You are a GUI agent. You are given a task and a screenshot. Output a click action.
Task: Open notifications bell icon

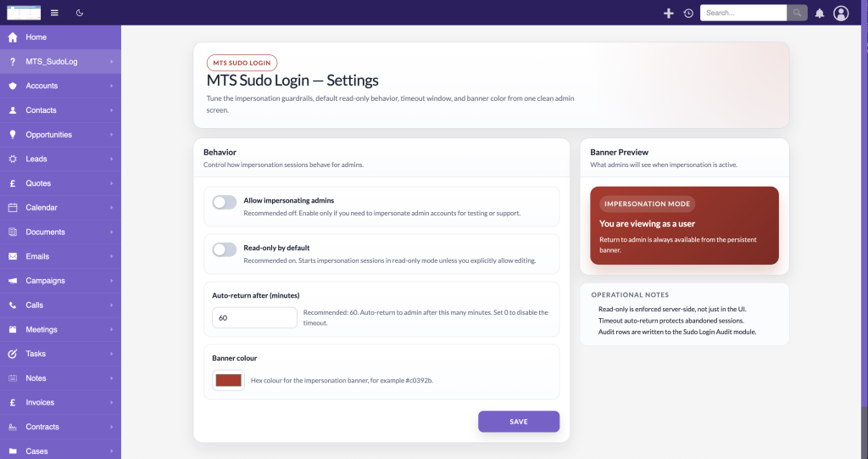coord(820,13)
